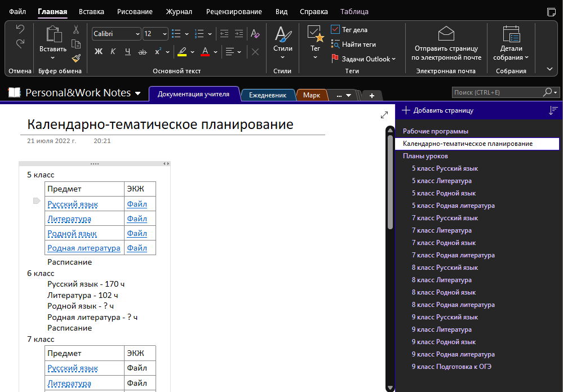The height and width of the screenshot is (392, 563).
Task: Click the search box (CTRL+E)
Action: (x=497, y=92)
